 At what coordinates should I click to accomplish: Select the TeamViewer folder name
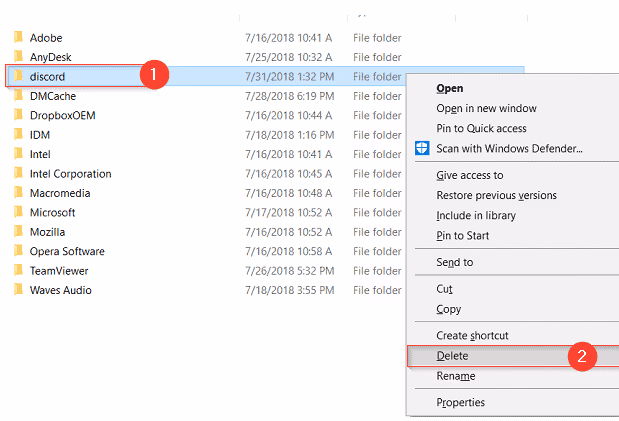tap(59, 271)
